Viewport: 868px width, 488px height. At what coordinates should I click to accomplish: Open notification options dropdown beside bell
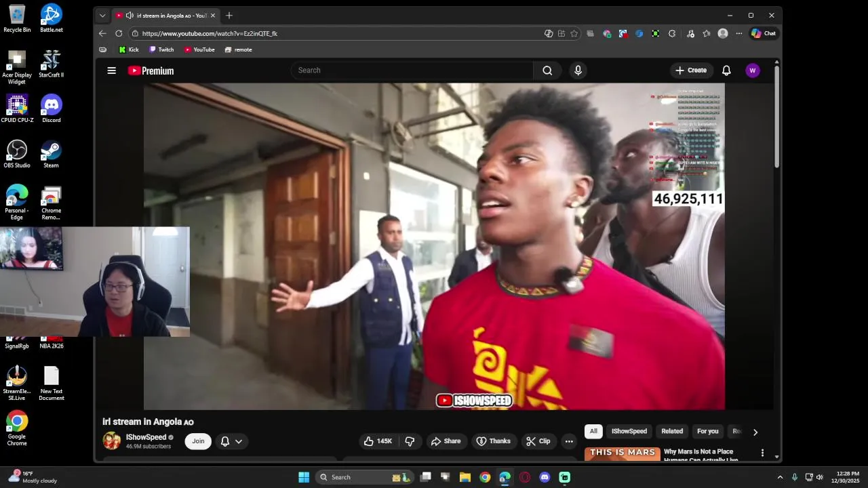pyautogui.click(x=239, y=441)
